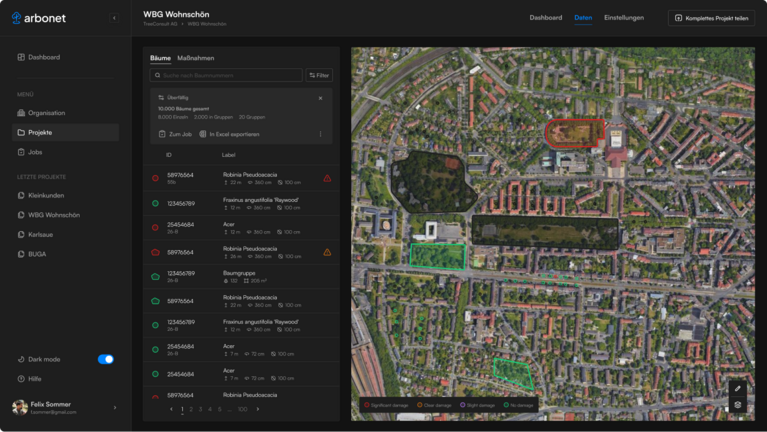
Task: Jump to page 100
Action: pyautogui.click(x=243, y=409)
